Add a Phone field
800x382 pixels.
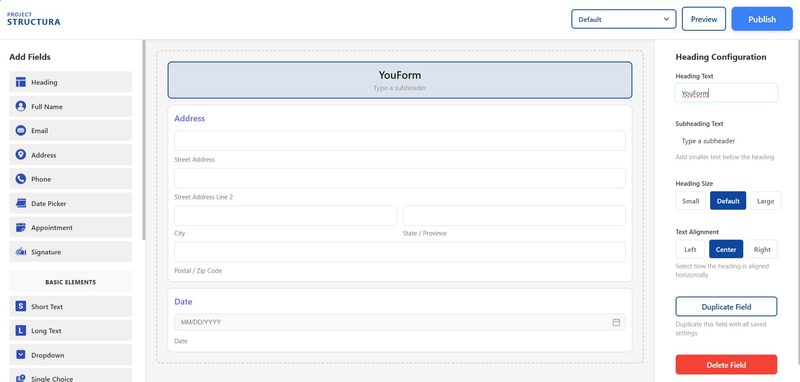click(x=70, y=179)
